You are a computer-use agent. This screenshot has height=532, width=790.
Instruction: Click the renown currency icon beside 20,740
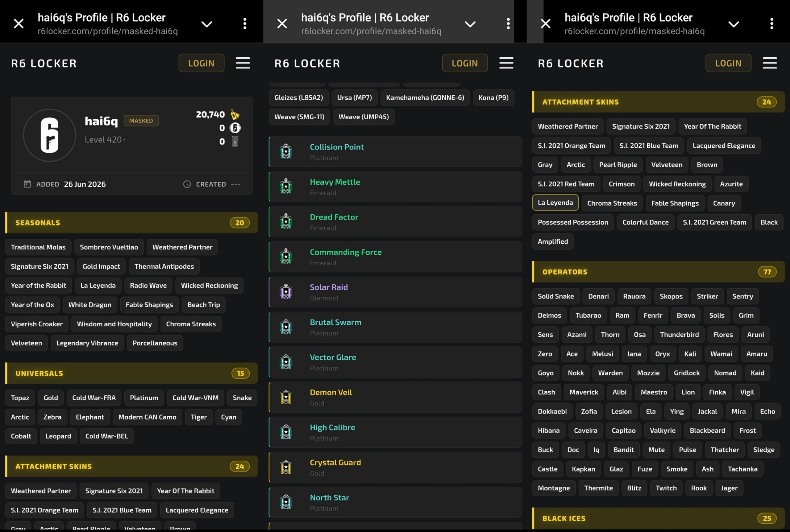(x=235, y=114)
